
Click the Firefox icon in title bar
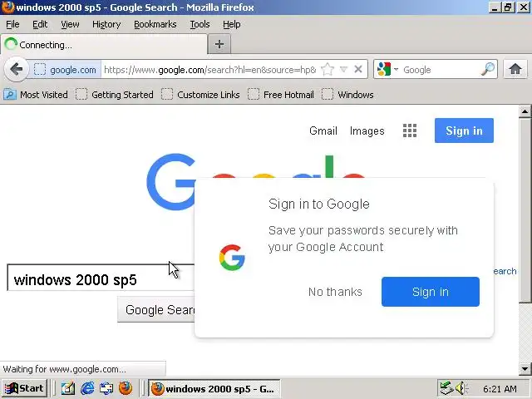point(7,7)
